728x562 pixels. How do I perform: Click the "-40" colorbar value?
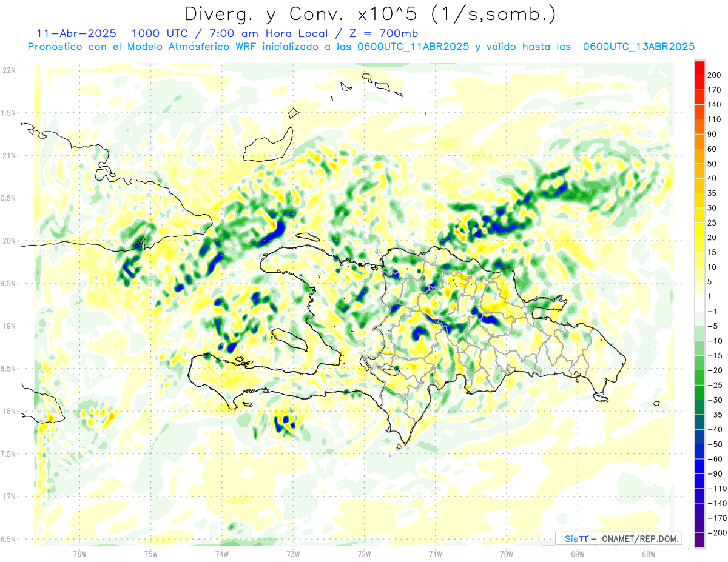tap(716, 429)
